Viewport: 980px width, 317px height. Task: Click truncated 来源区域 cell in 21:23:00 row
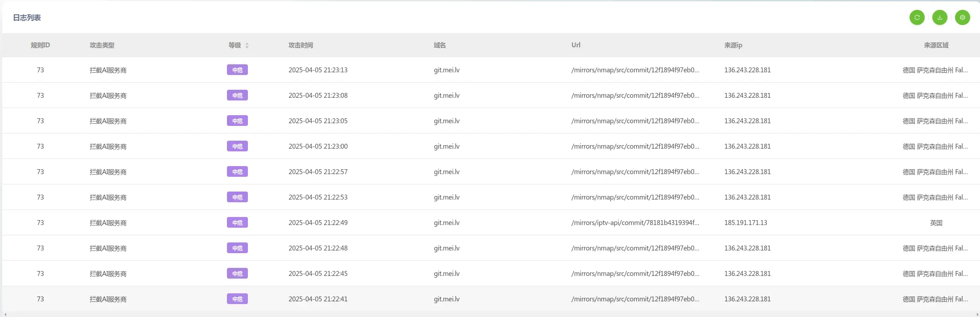click(935, 146)
